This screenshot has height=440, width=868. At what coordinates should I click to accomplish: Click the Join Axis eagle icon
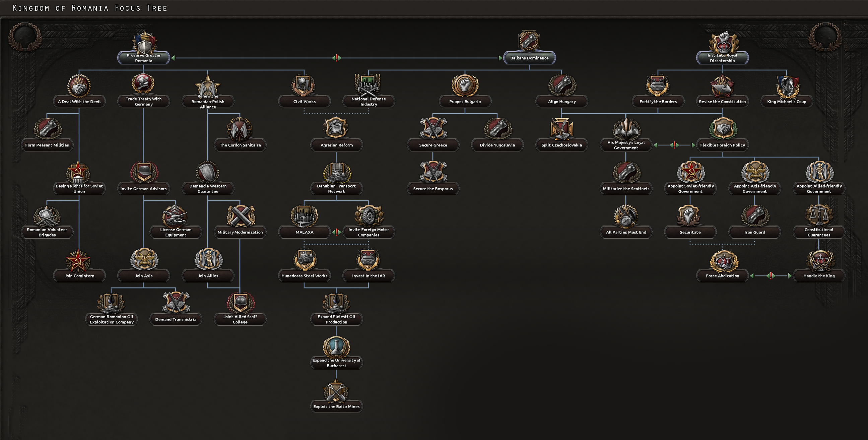[144, 259]
